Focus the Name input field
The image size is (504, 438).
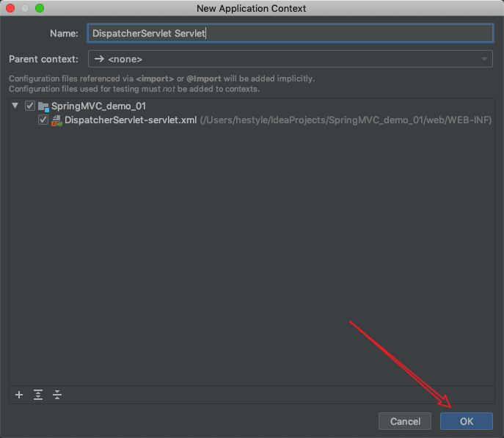coord(291,33)
